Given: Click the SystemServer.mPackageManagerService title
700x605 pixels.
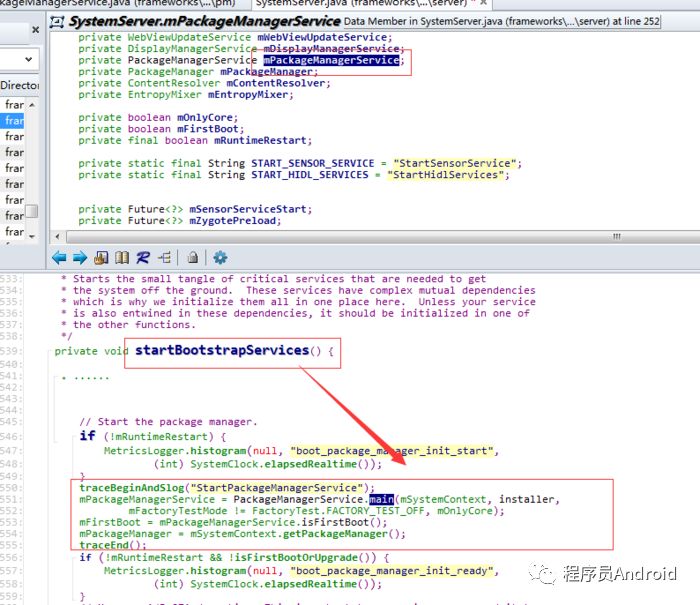Looking at the screenshot, I should point(204,21).
